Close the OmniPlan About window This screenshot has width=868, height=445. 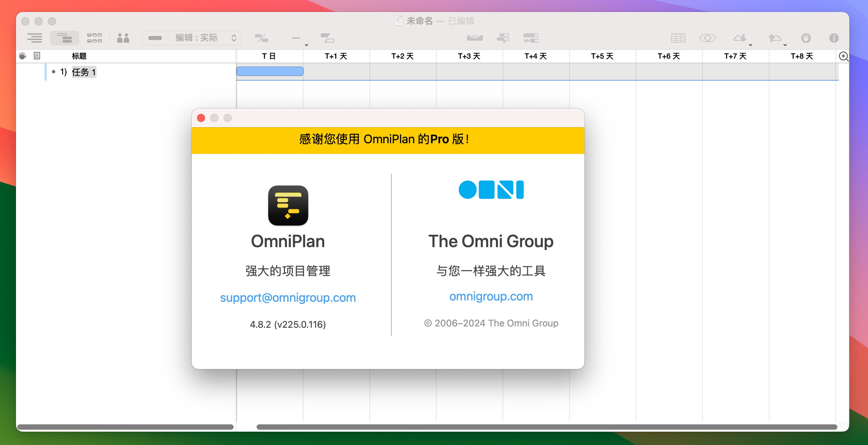(x=201, y=118)
